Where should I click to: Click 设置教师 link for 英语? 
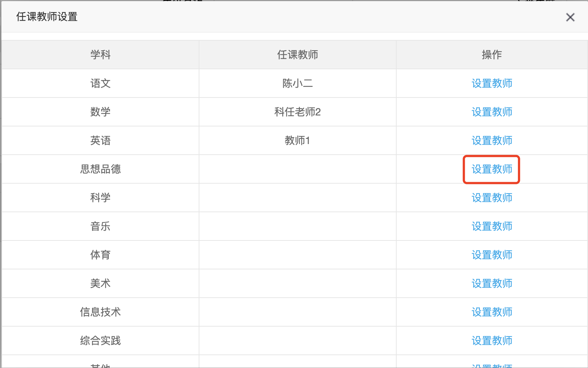[492, 141]
